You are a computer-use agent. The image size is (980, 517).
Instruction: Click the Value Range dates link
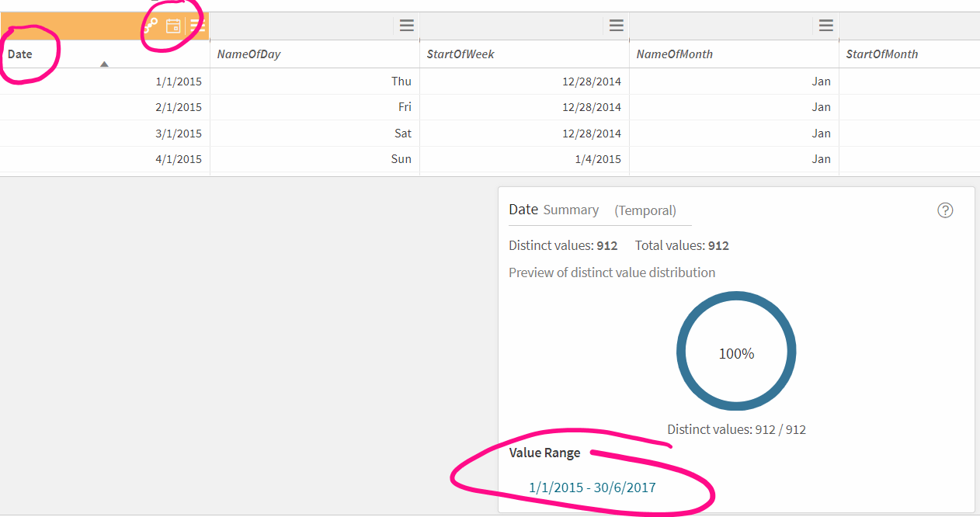click(592, 488)
